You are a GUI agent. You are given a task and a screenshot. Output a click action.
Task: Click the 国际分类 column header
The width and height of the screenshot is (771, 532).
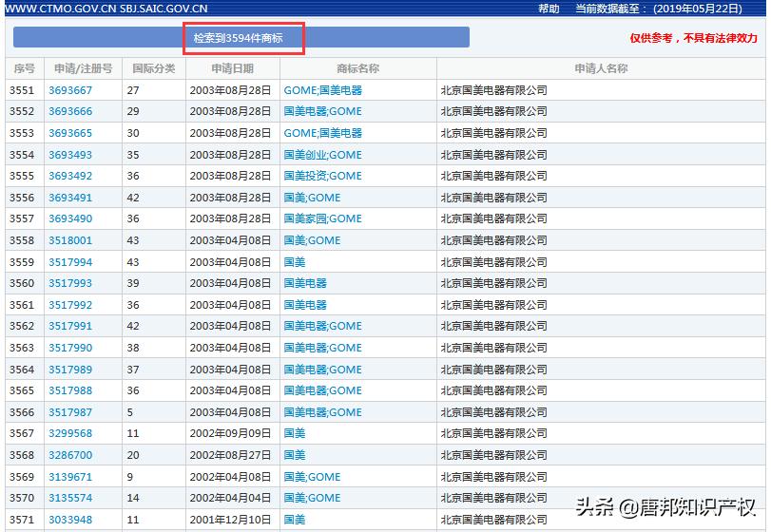click(153, 68)
